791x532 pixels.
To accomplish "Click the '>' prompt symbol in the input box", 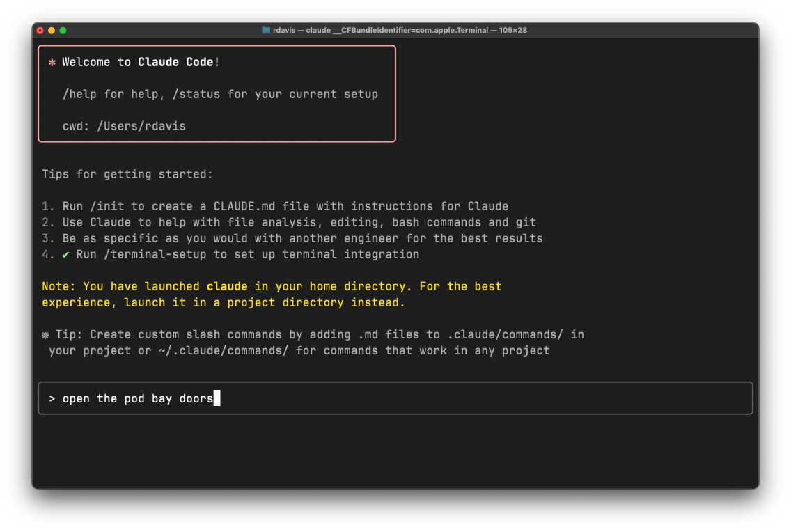I will (52, 398).
